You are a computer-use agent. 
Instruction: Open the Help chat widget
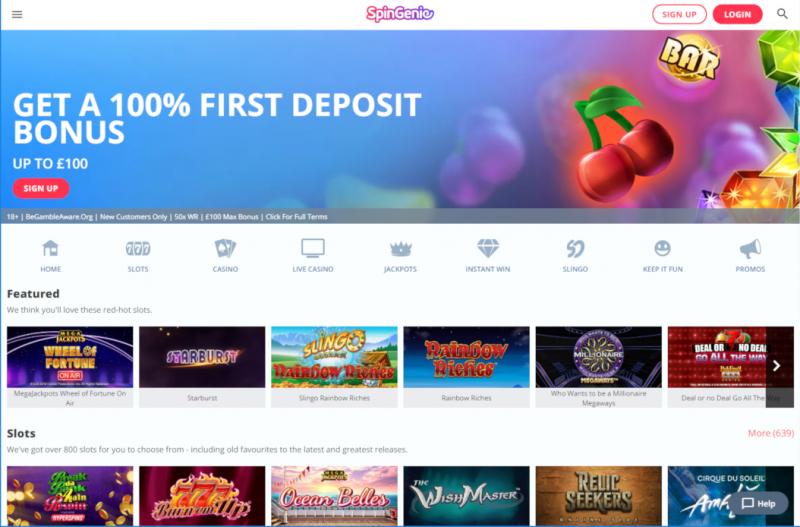pos(759,504)
